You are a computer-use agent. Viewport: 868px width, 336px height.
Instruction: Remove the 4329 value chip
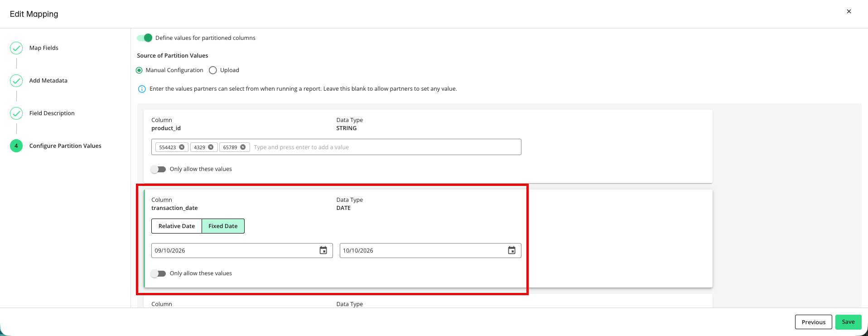coord(211,147)
